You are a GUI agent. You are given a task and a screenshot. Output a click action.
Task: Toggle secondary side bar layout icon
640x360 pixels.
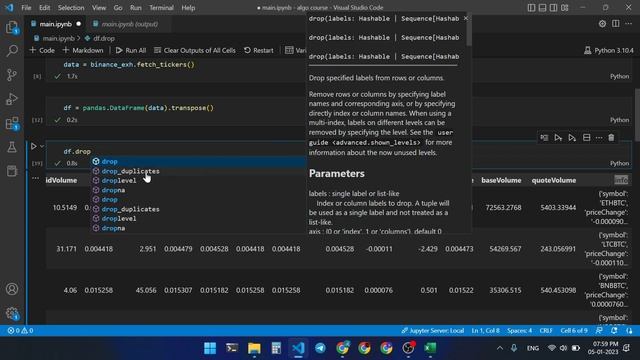tap(553, 8)
